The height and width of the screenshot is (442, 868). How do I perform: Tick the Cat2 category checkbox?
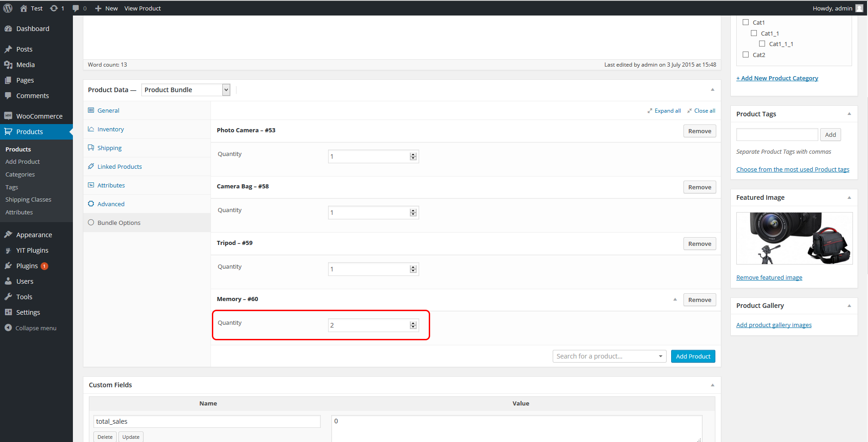pos(746,55)
